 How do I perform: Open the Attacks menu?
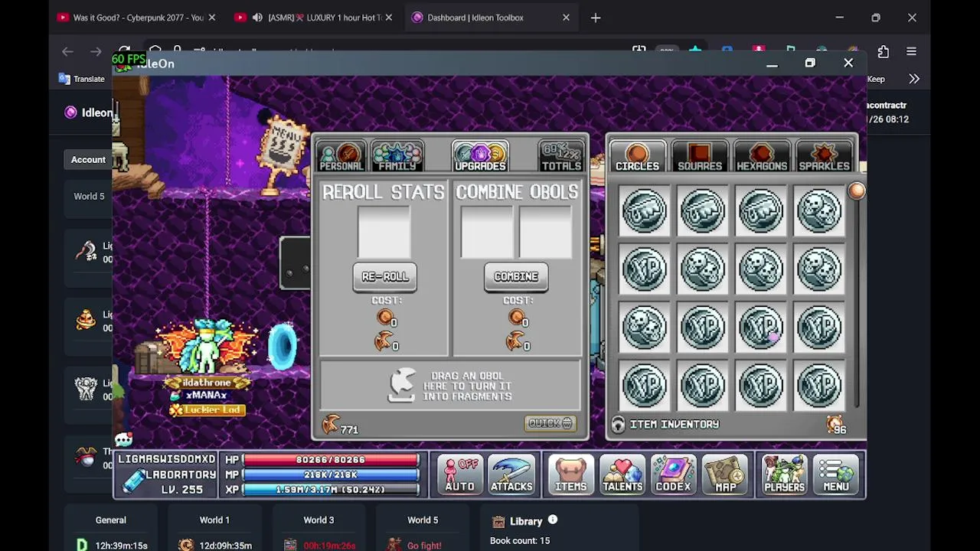(x=511, y=474)
